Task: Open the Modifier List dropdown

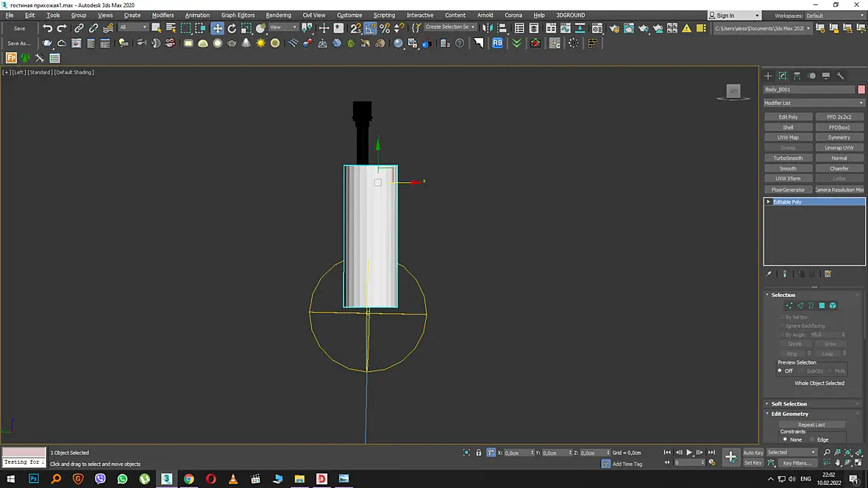Action: click(814, 103)
